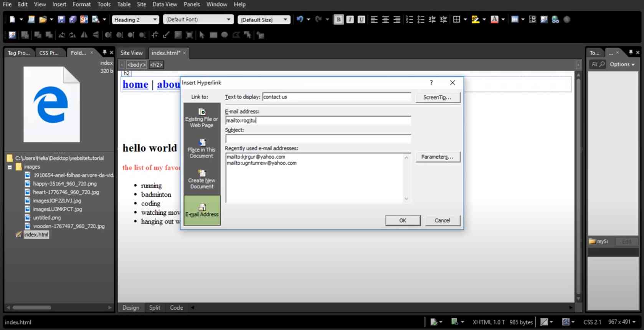
Task: Toggle Bold formatting button
Action: point(339,20)
